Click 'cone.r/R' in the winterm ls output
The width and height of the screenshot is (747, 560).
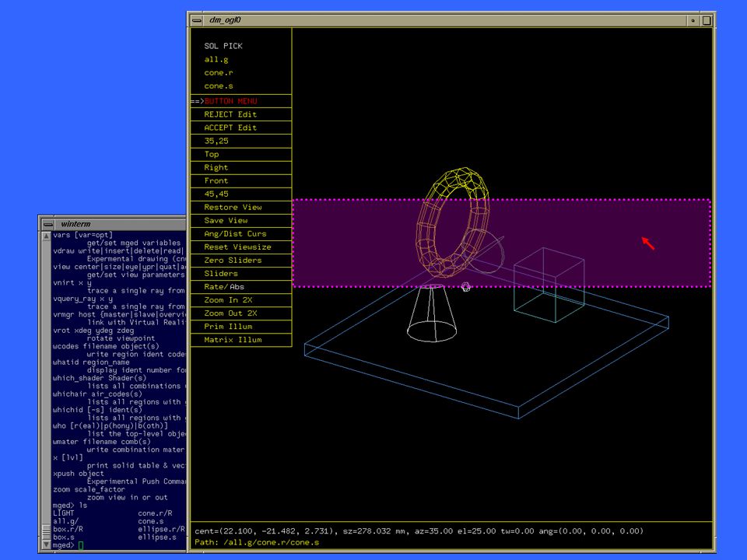(156, 513)
